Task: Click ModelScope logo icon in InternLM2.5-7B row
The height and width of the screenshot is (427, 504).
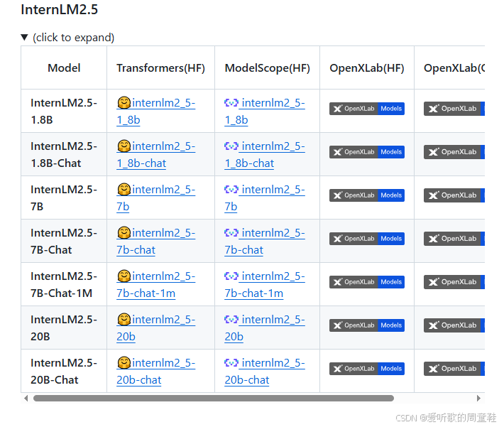Action: click(231, 189)
